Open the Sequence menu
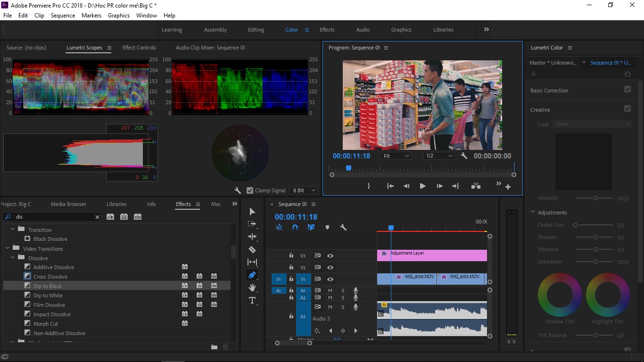The image size is (644, 362). click(x=63, y=15)
